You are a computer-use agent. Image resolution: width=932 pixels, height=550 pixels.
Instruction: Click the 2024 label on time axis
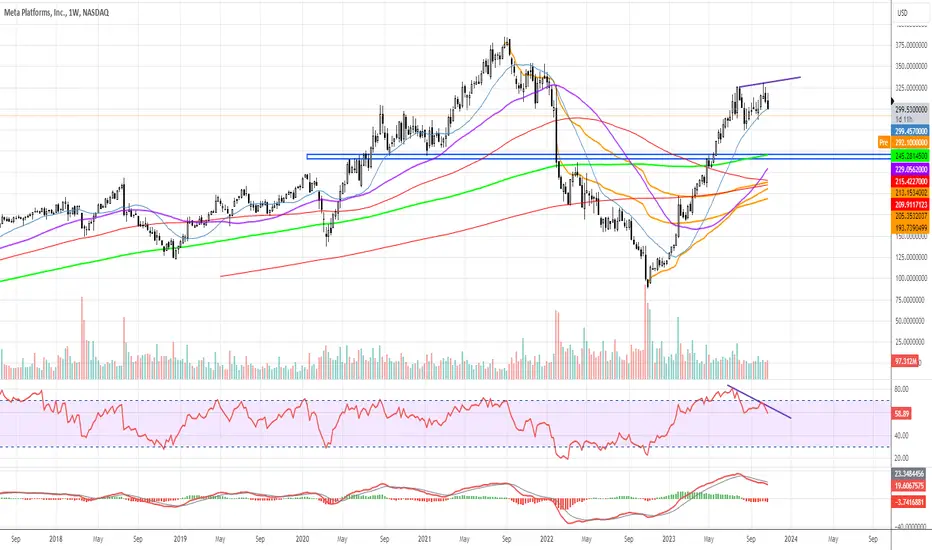[791, 539]
